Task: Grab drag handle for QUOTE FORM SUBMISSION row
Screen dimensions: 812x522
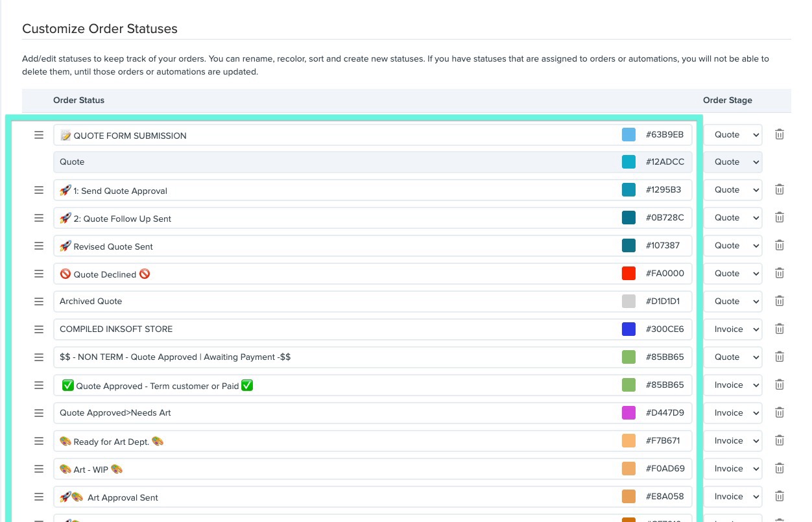Action: pyautogui.click(x=39, y=135)
